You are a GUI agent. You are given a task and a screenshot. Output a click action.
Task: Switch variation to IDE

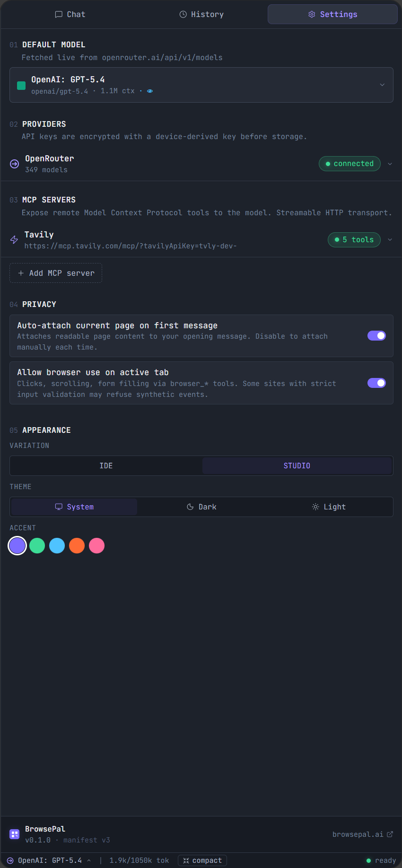point(106,465)
